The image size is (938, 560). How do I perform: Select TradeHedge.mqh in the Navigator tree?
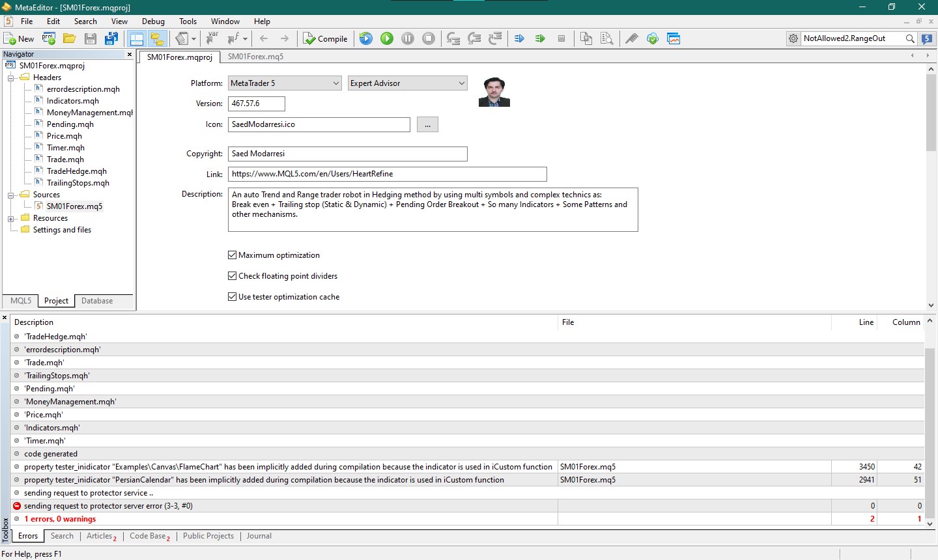pos(76,171)
